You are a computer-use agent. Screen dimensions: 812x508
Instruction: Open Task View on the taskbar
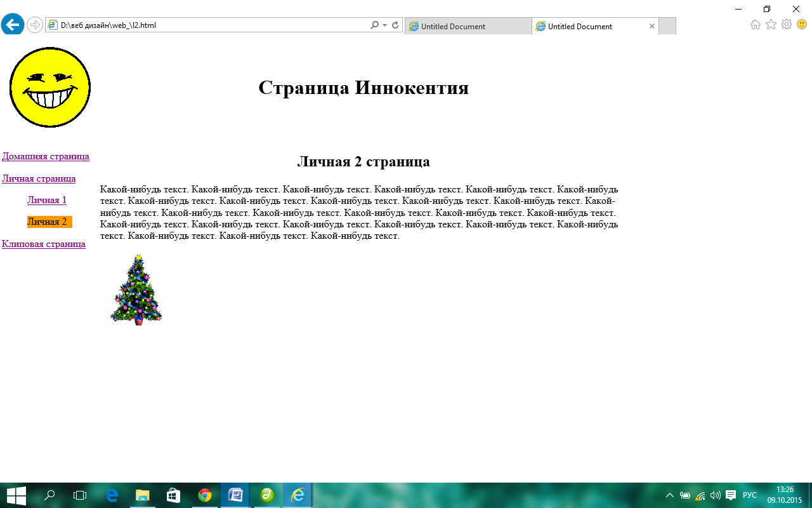pyautogui.click(x=80, y=495)
